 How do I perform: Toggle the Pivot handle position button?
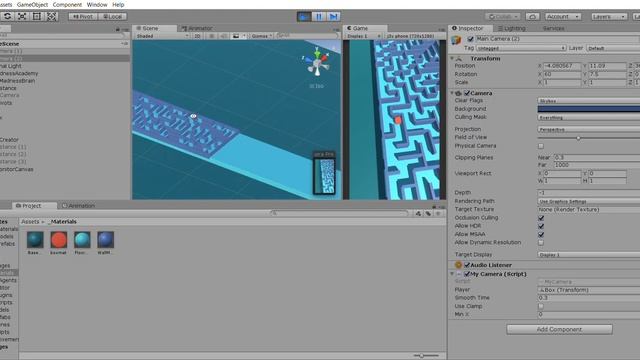82,17
